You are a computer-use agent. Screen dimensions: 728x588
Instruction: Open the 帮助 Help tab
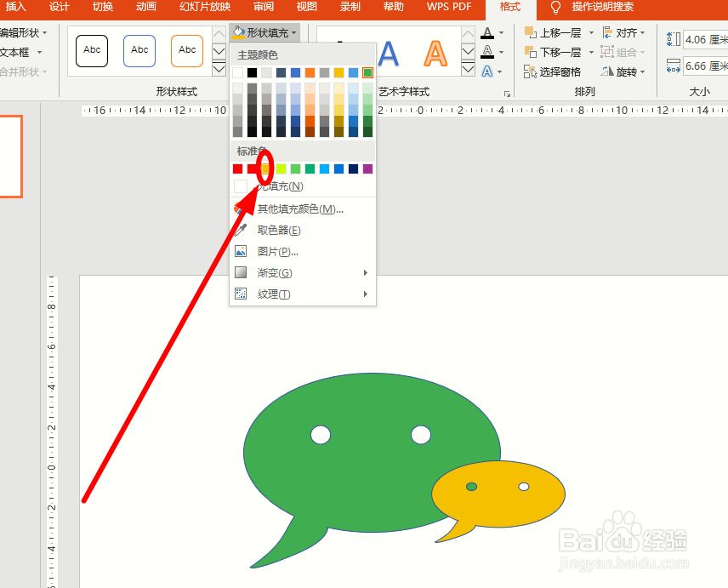pos(394,7)
